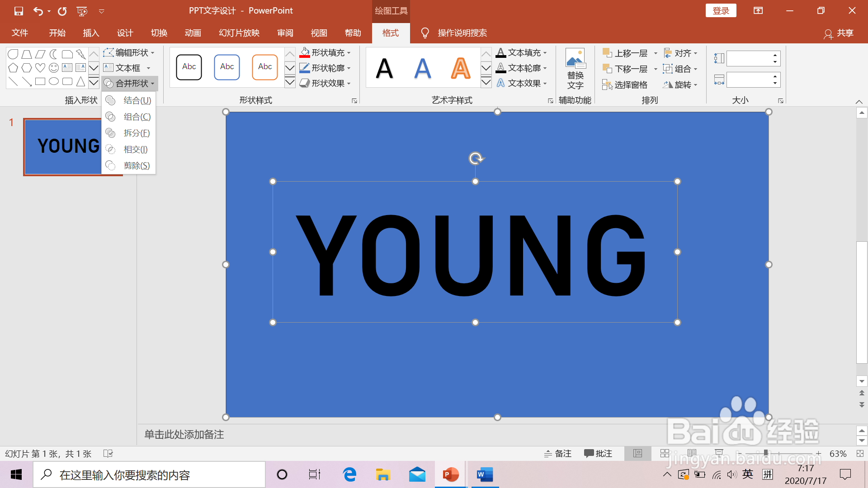The width and height of the screenshot is (868, 488).
Task: Start slideshow from beginning icon
Action: point(82,11)
